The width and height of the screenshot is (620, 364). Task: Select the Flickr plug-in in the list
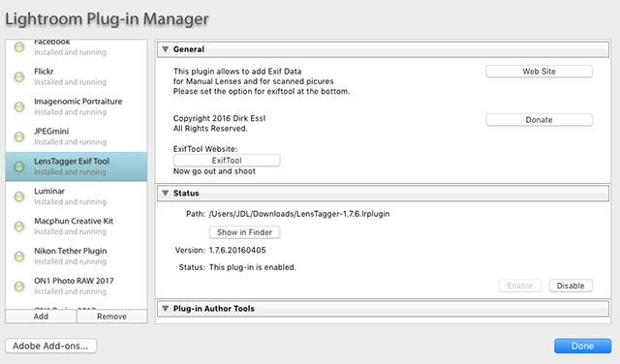click(77, 76)
